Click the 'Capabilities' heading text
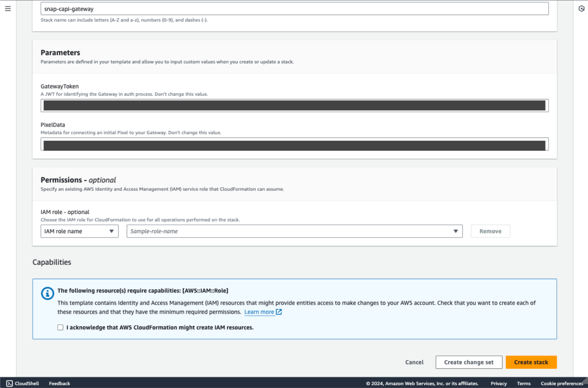The width and height of the screenshot is (588, 388). 52,262
